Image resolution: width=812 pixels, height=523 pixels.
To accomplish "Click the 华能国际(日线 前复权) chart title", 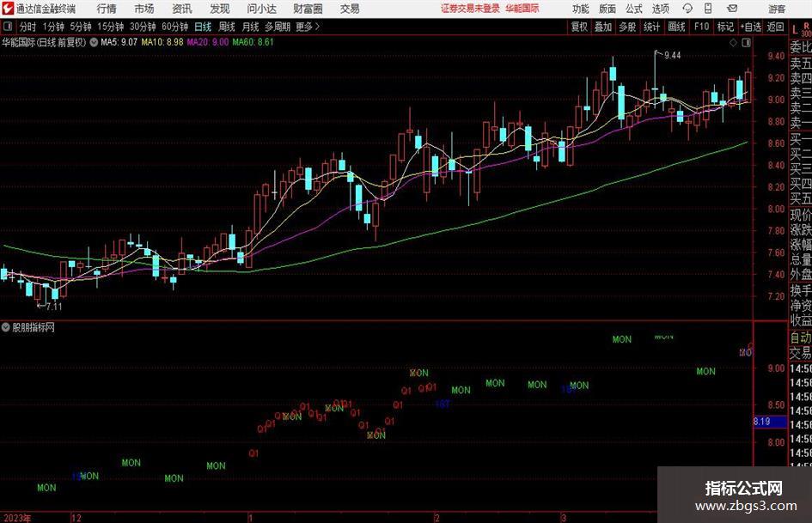I will pyautogui.click(x=44, y=42).
